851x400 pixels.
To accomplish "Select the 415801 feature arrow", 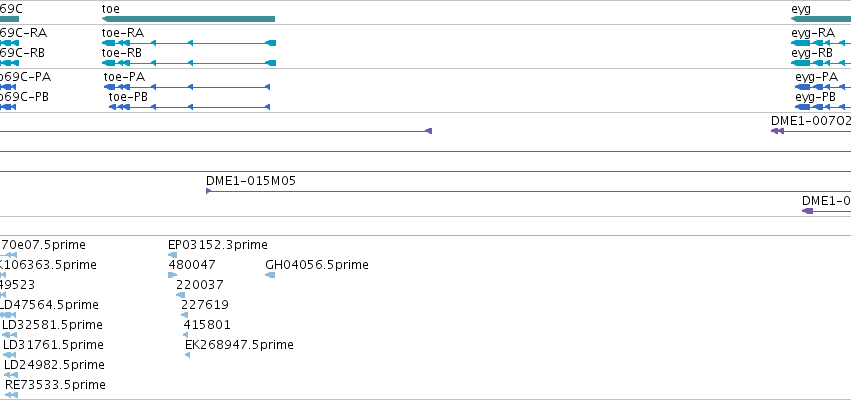I will point(186,335).
